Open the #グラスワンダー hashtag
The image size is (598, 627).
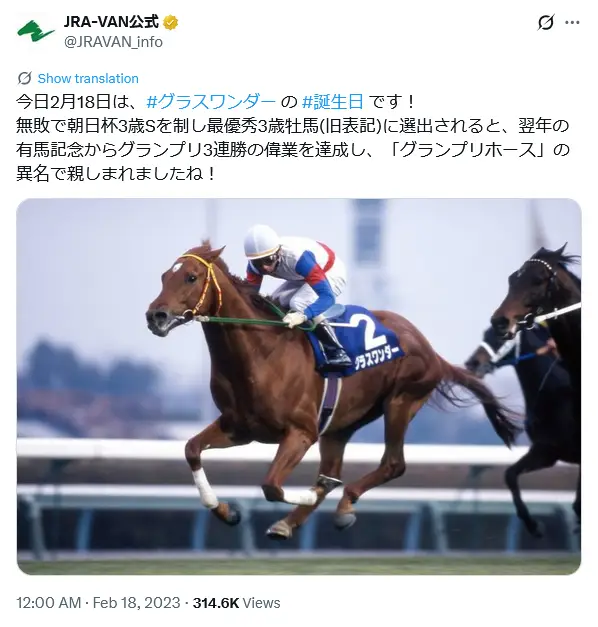(x=211, y=102)
